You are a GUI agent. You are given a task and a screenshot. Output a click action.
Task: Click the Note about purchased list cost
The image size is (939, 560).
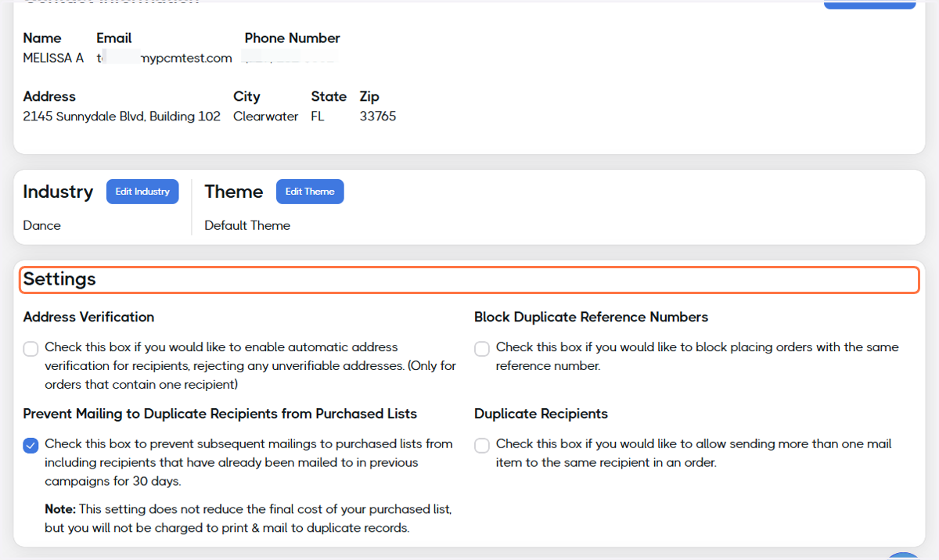pos(248,519)
